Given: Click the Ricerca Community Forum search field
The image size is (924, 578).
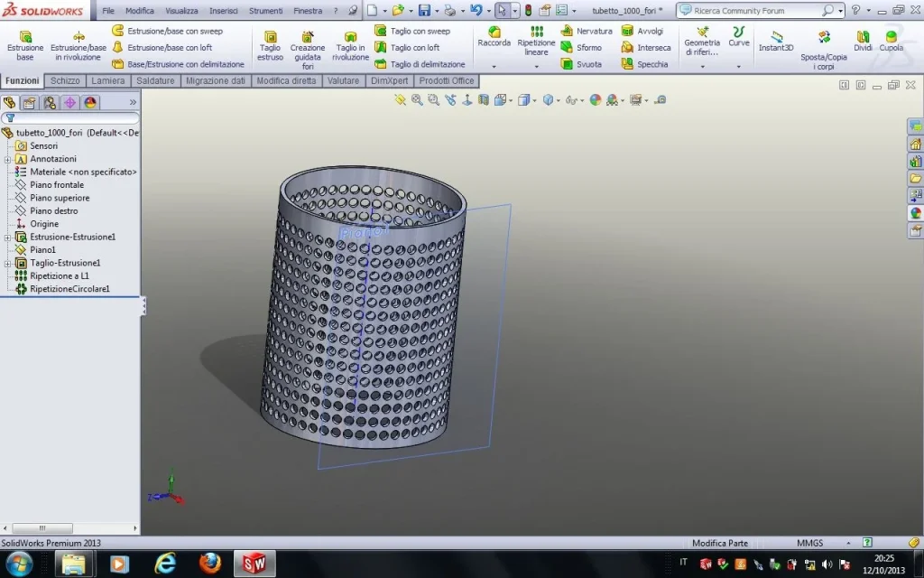Looking at the screenshot, I should 757,11.
